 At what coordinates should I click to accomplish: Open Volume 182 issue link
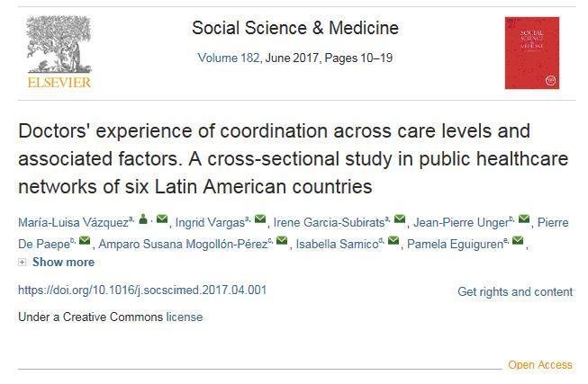click(229, 58)
